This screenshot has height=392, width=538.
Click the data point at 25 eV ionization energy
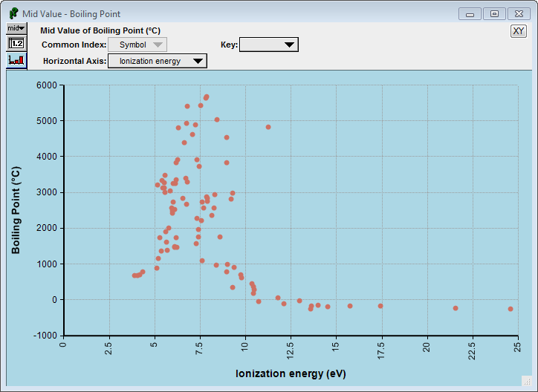coord(511,309)
